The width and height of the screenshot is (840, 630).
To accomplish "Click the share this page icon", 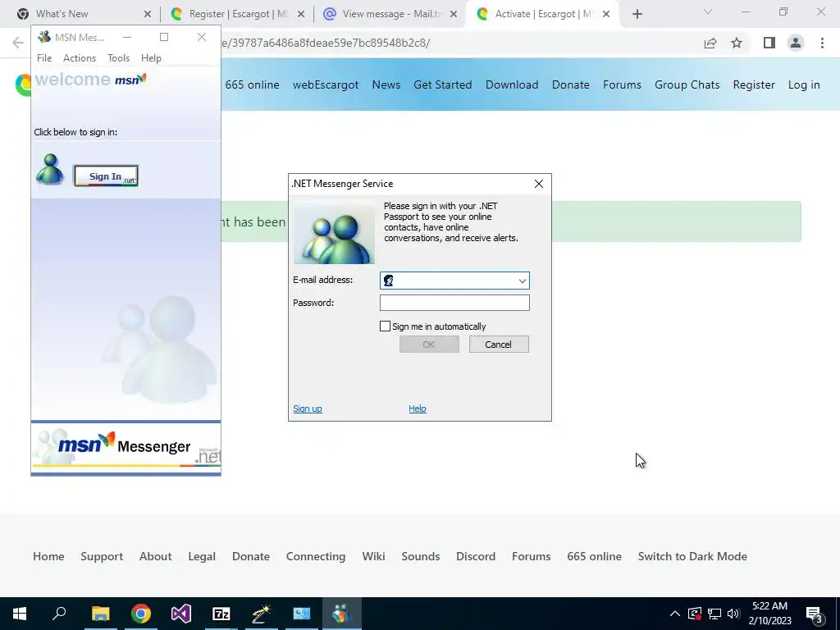I will 710,43.
